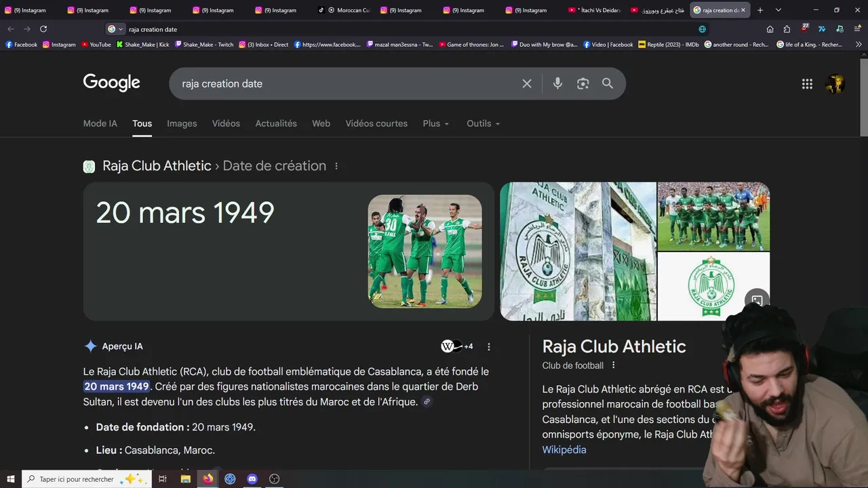
Task: Click the page vertical scrollbar
Action: pyautogui.click(x=864, y=97)
